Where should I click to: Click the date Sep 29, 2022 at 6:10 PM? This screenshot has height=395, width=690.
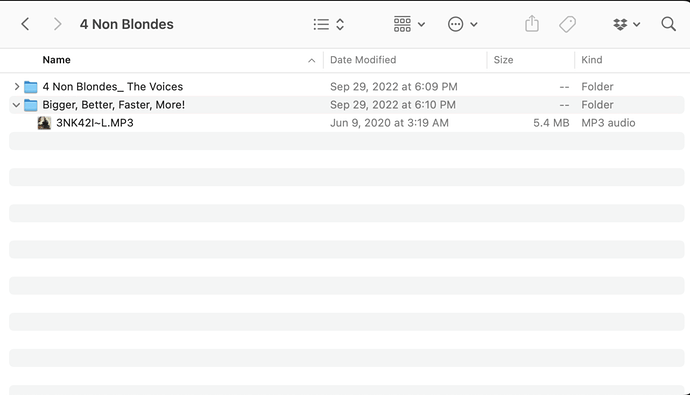click(393, 105)
